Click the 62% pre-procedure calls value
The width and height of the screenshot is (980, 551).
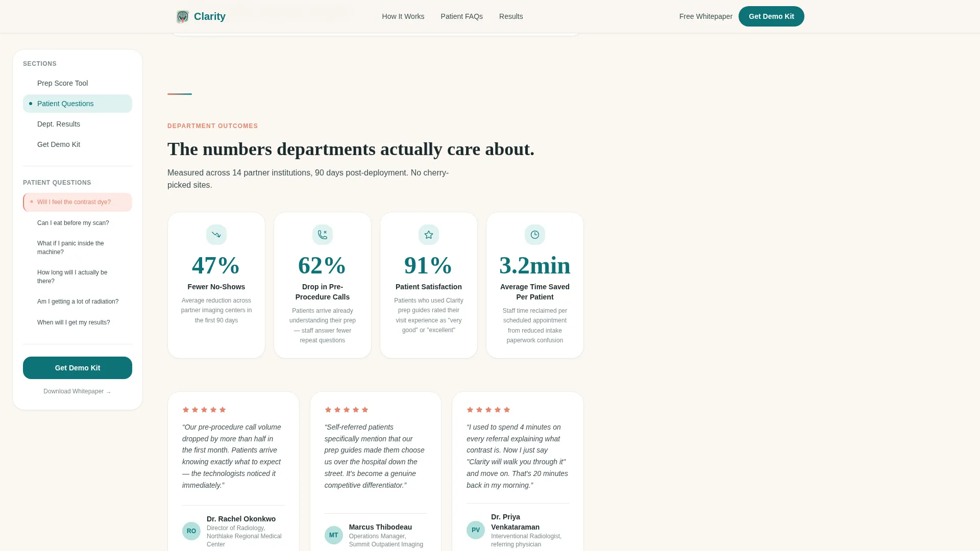point(323,265)
